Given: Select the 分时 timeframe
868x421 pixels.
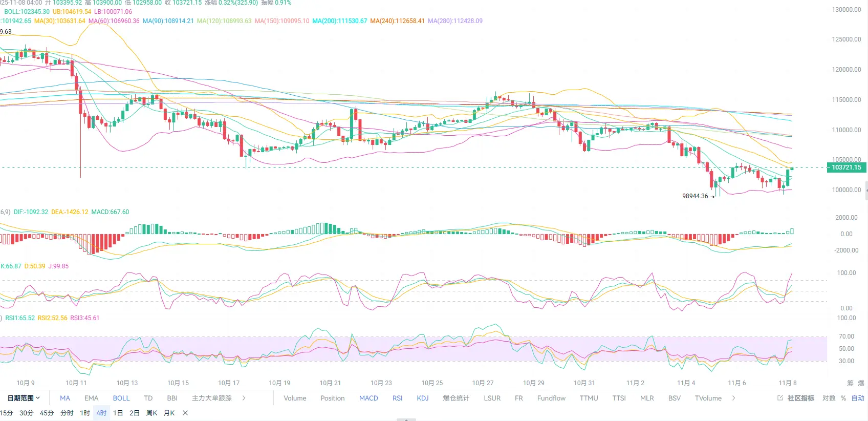Looking at the screenshot, I should [67, 413].
